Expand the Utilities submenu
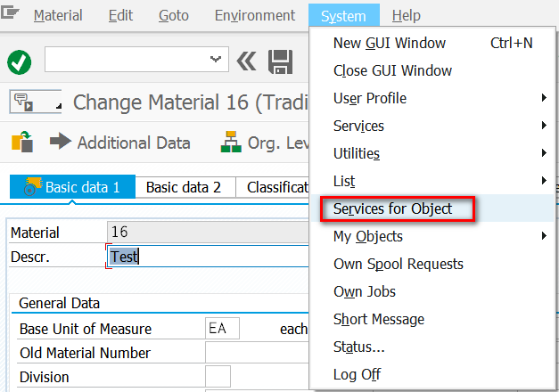 coord(432,153)
